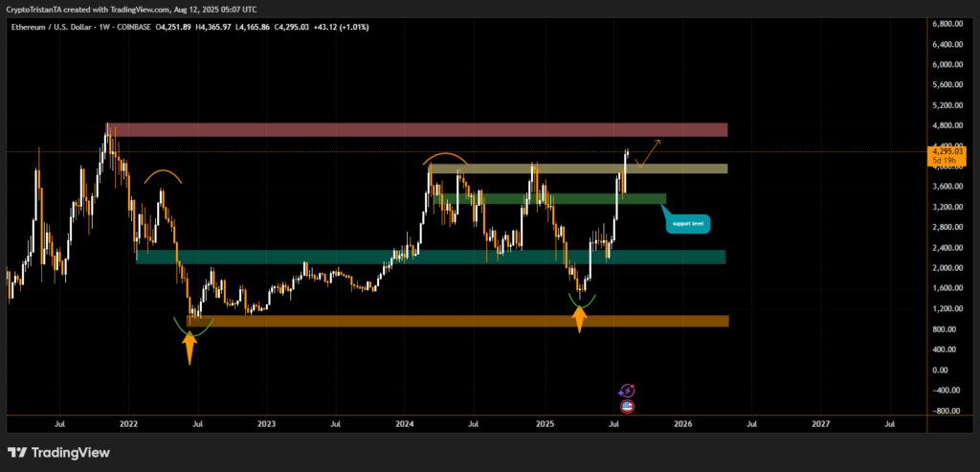The width and height of the screenshot is (980, 472).
Task: Click the US flag economic event icon
Action: [x=627, y=406]
